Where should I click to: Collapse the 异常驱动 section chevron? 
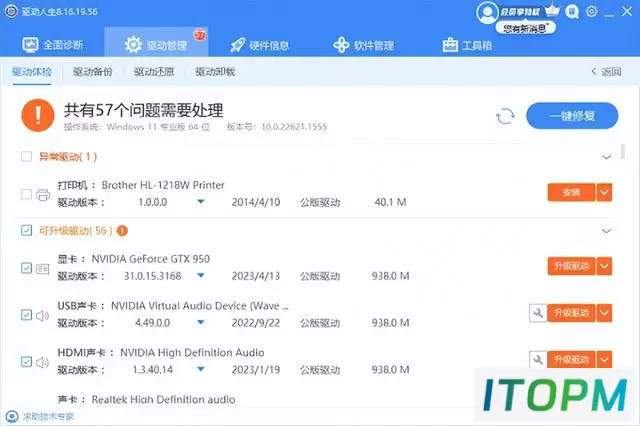(x=607, y=157)
